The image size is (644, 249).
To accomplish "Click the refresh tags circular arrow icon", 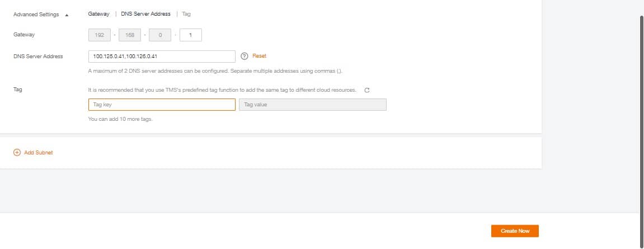I will click(x=367, y=90).
